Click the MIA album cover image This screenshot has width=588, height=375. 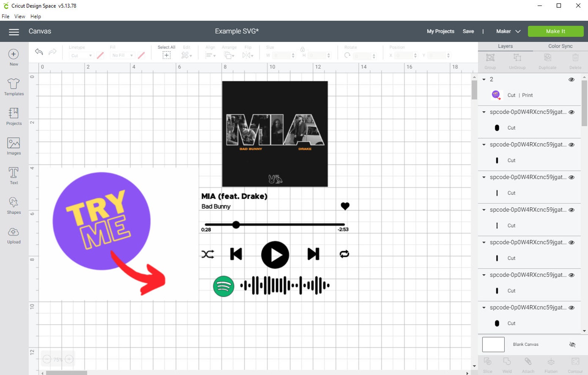275,134
